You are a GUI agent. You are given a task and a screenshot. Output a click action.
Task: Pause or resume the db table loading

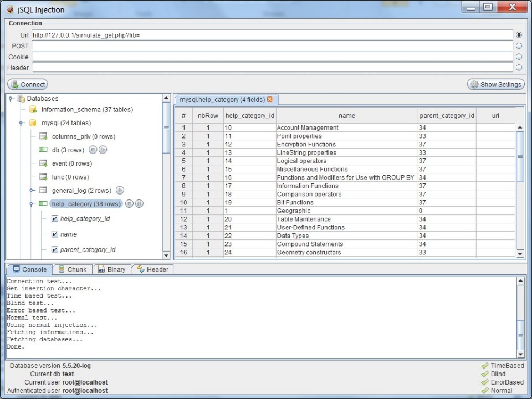[x=103, y=150]
